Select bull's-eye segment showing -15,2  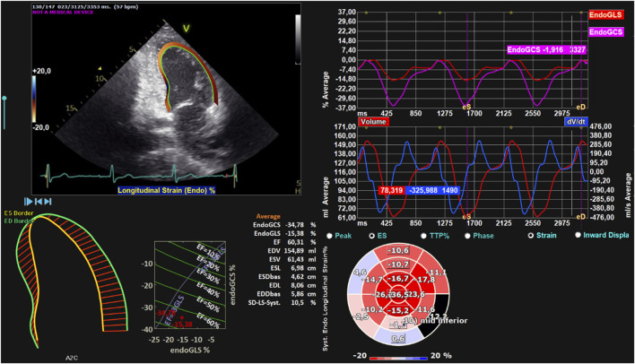pyautogui.click(x=398, y=310)
